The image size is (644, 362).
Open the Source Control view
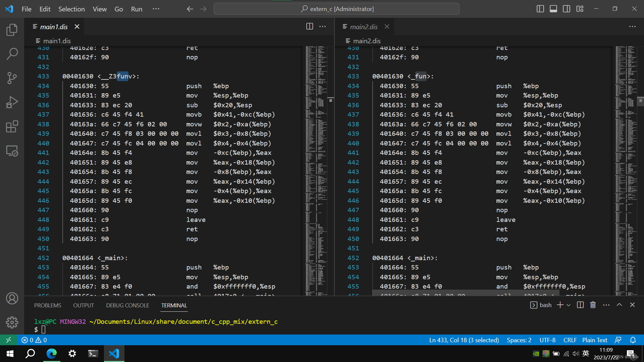(x=12, y=78)
